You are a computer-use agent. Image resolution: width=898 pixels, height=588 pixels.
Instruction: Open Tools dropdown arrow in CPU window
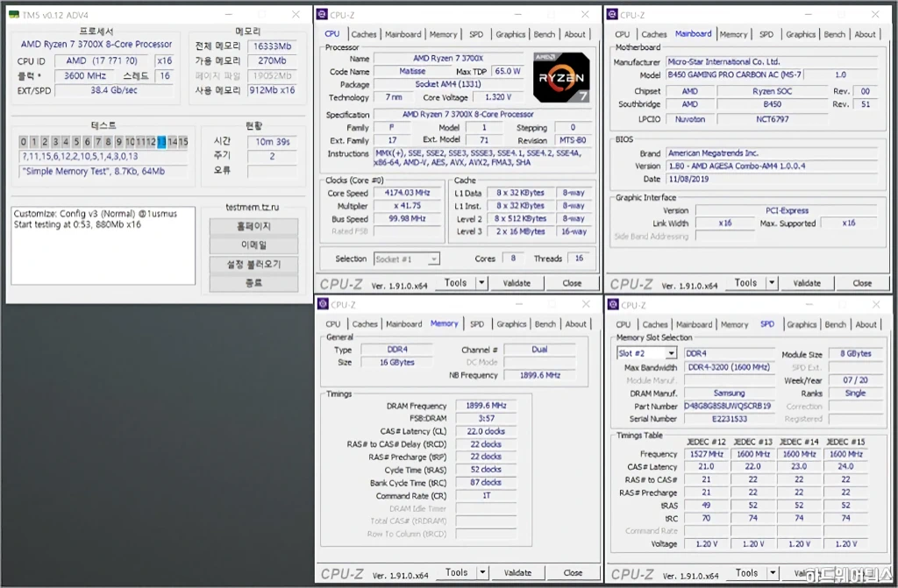coord(481,283)
